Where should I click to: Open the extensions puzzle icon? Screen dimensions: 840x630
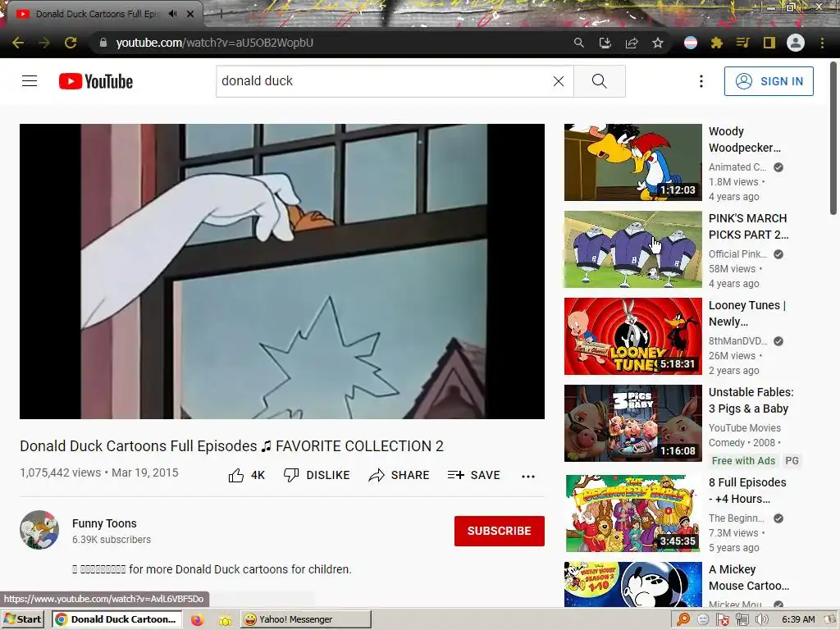717,43
